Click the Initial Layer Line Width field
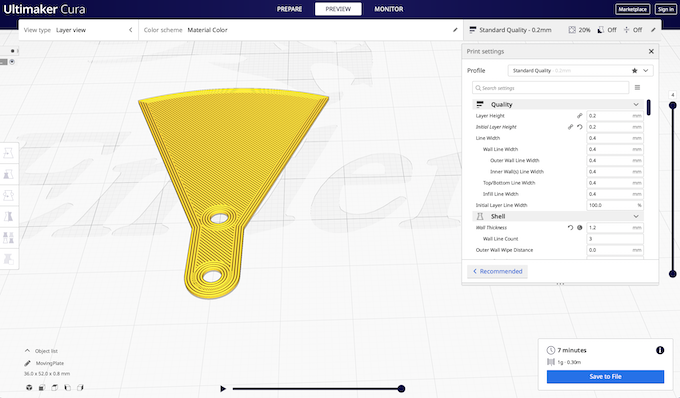This screenshot has height=398, width=680. click(615, 205)
